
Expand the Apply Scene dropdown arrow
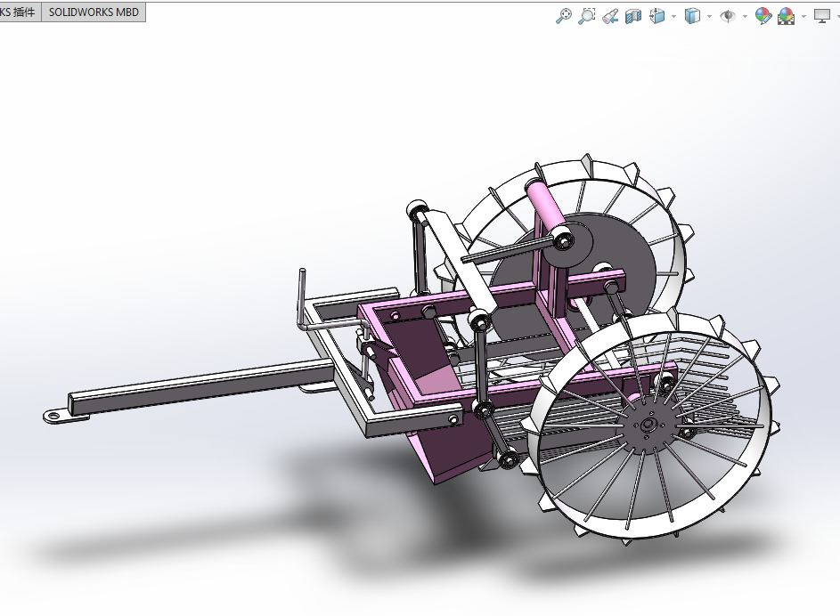pos(803,17)
